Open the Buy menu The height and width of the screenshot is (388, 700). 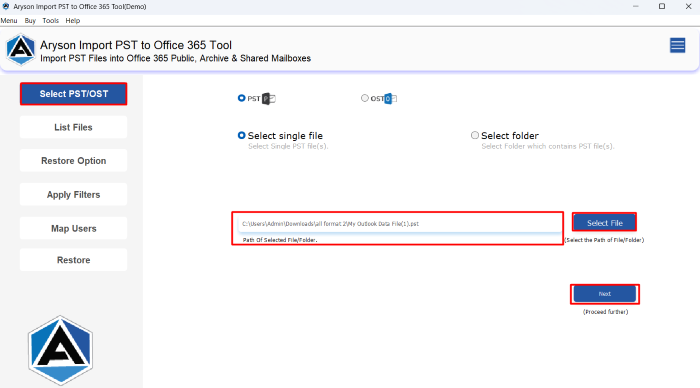click(x=30, y=21)
